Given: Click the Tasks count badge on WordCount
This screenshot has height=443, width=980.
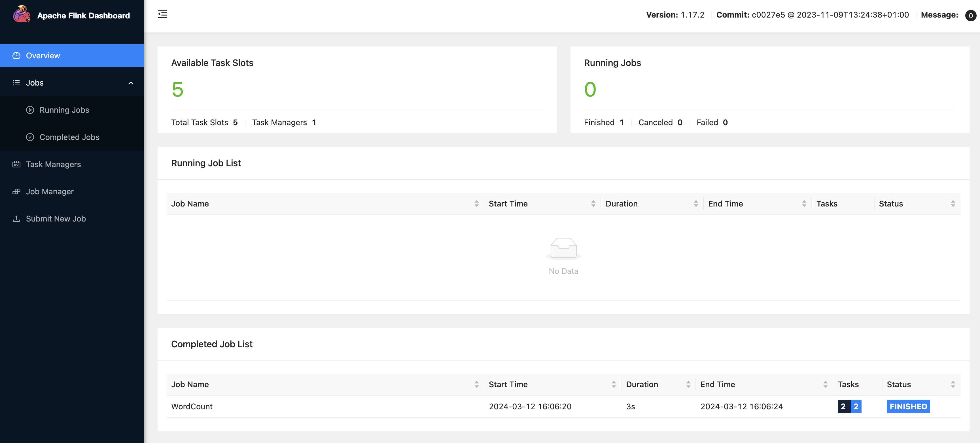Looking at the screenshot, I should (x=849, y=406).
